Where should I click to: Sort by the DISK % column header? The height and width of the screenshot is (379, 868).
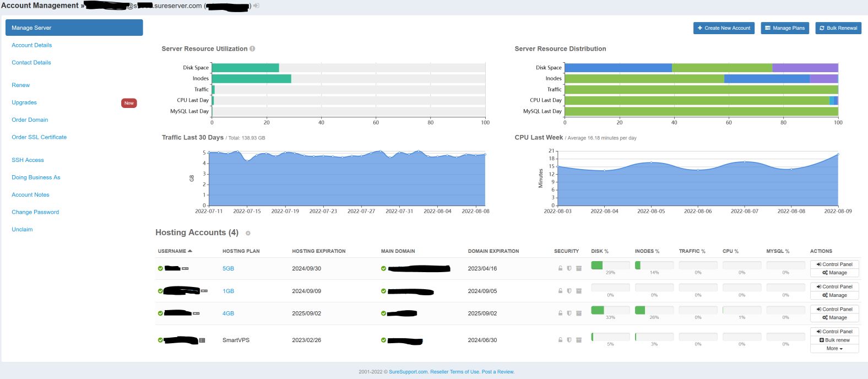[x=600, y=251]
